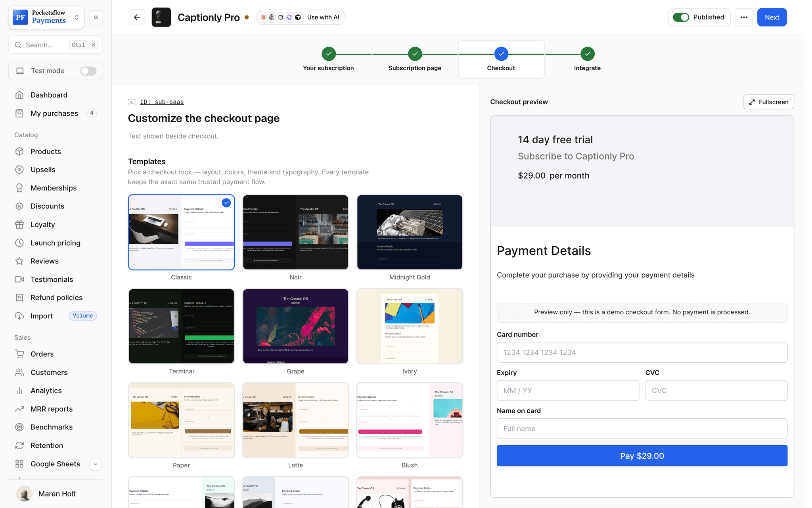Screen dimensions: 812x508
Task: Click the back arrow button
Action: point(137,17)
